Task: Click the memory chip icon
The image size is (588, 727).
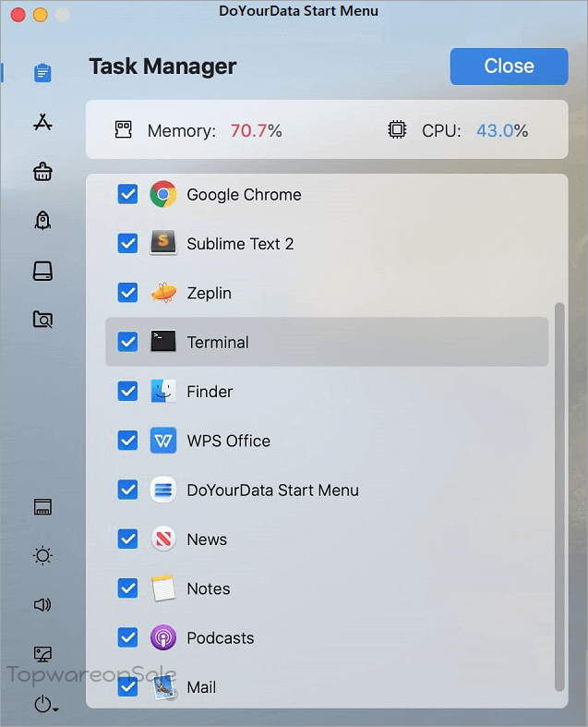Action: tap(124, 130)
